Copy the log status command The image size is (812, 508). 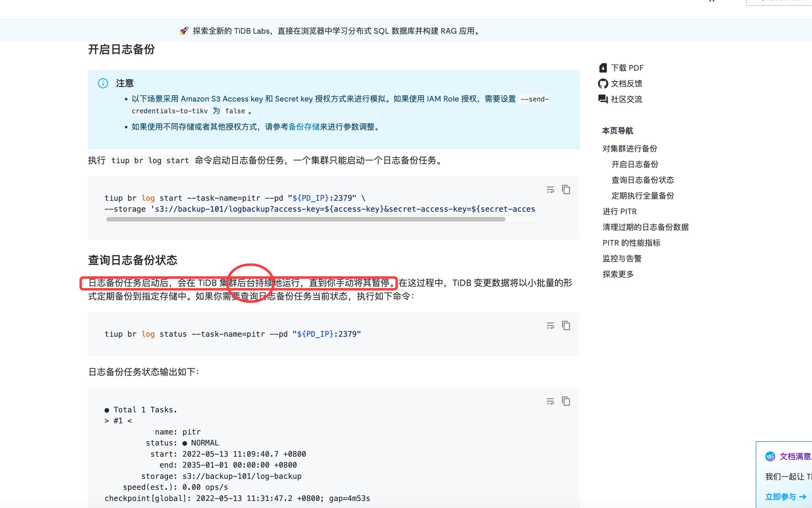[566, 326]
